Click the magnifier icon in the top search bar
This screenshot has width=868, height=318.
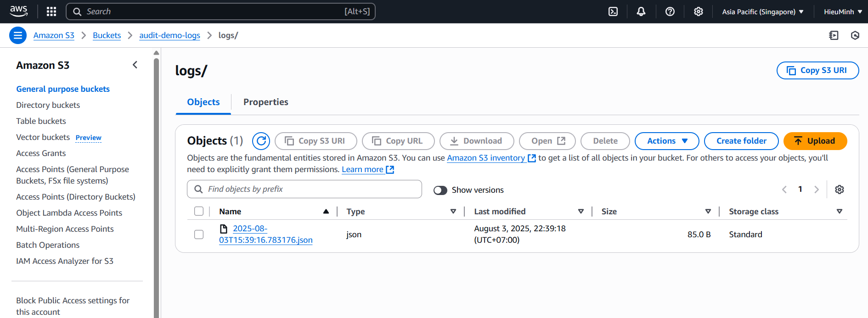[77, 11]
